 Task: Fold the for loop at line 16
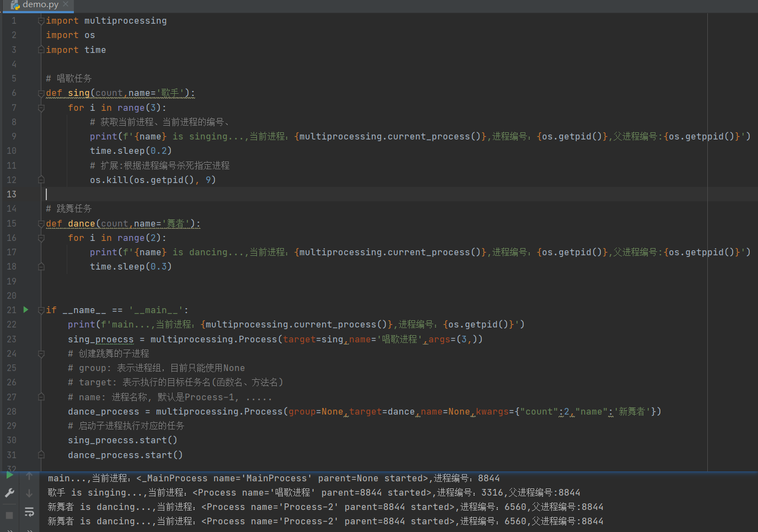(41, 238)
